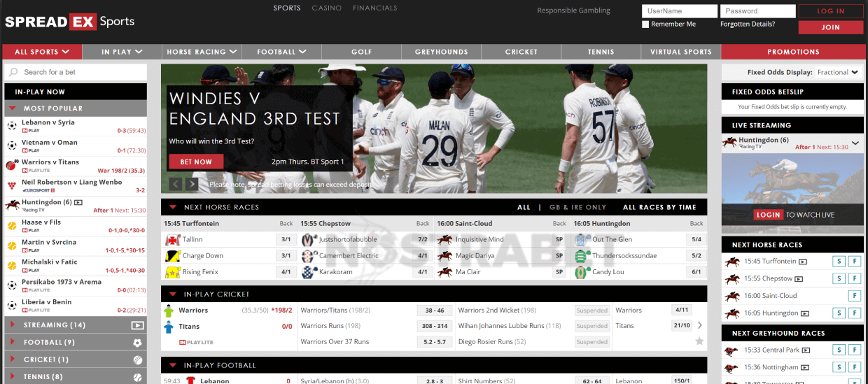868x384 pixels.
Task: Click Charge Down jockey silks icon
Action: 172,256
